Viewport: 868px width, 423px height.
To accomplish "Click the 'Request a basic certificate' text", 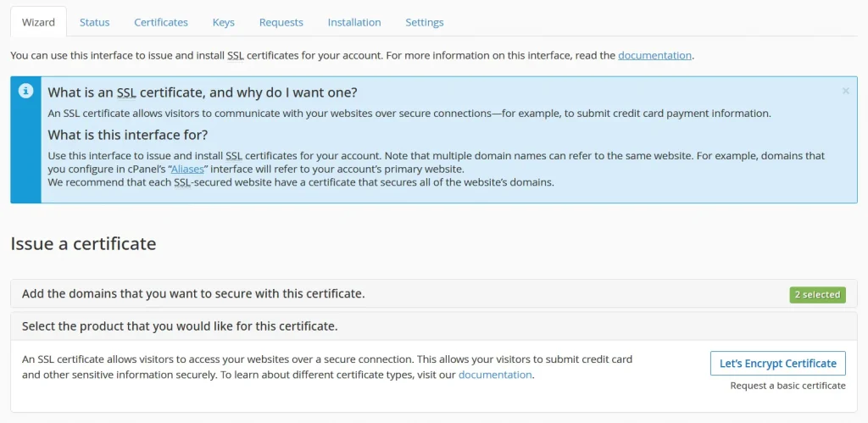I will 787,386.
